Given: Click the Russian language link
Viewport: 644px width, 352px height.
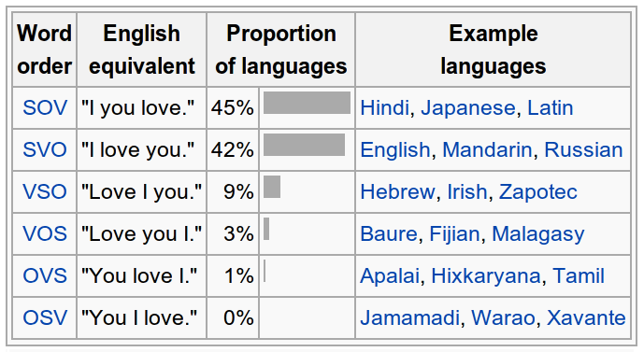Looking at the screenshot, I should click(583, 149).
